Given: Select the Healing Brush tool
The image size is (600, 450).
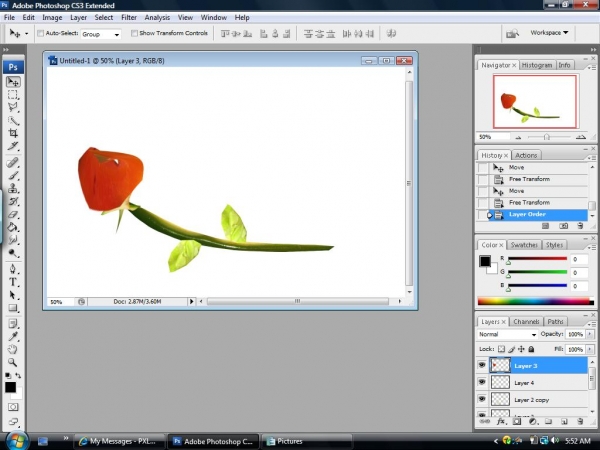Looking at the screenshot, I should coord(13,162).
